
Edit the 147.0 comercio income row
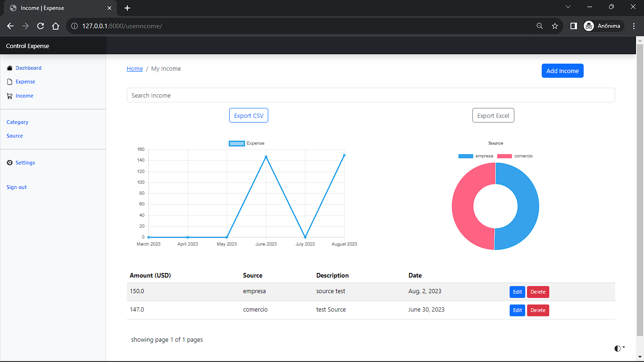click(517, 310)
